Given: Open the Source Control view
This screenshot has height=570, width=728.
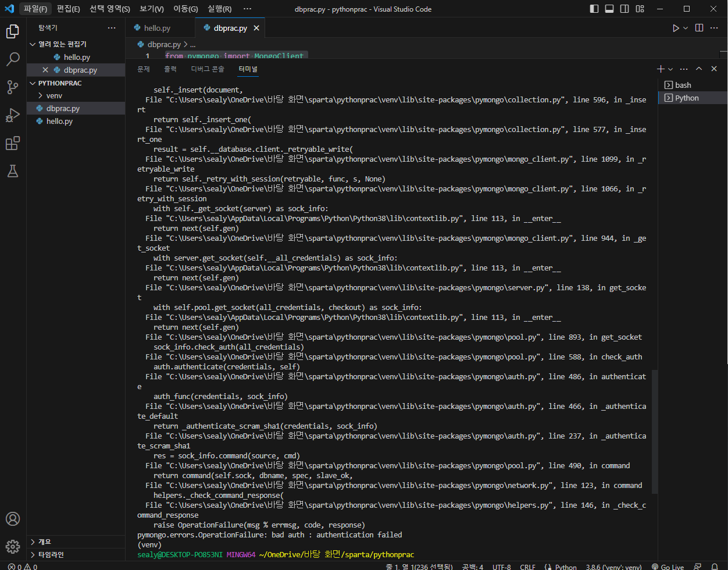Looking at the screenshot, I should pyautogui.click(x=13, y=87).
